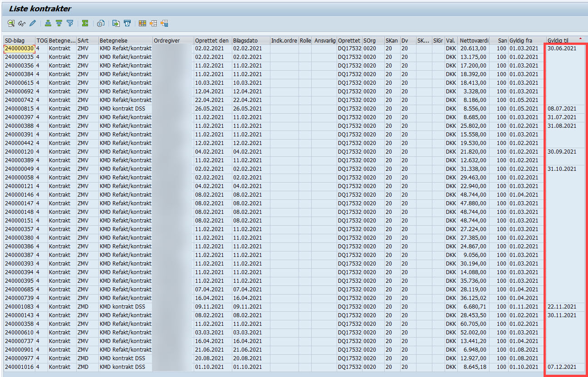Select the 'Ordregiver' column header
Screen dimensions: 588x377
tap(172, 40)
